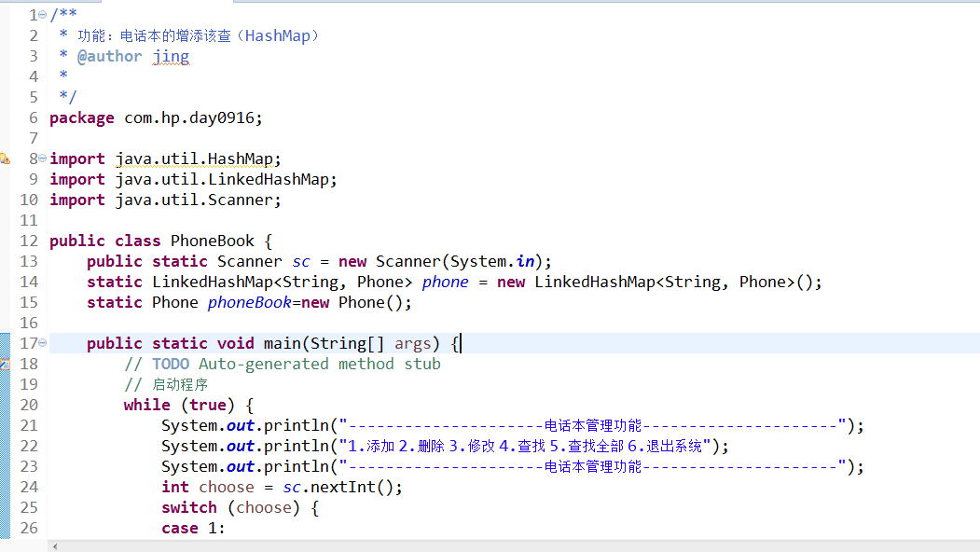
Task: Click the 'sc' field declaration on line 13
Action: [x=301, y=261]
